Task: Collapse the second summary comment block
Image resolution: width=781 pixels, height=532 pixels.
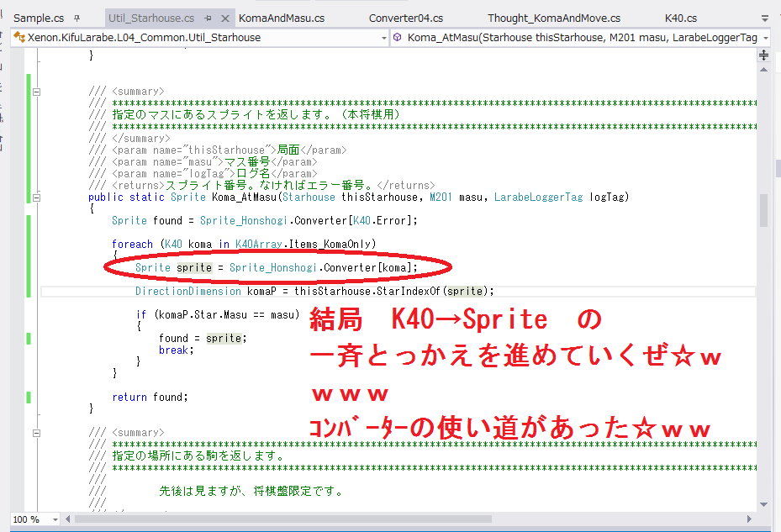Action: click(36, 434)
